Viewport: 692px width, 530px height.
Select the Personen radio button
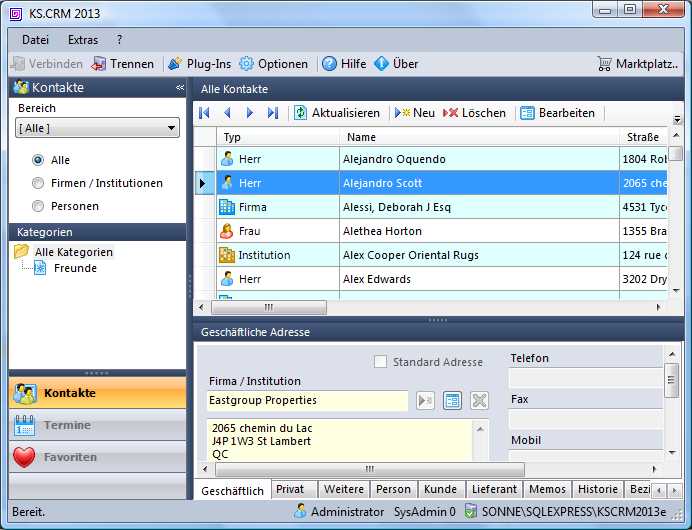pos(38,206)
